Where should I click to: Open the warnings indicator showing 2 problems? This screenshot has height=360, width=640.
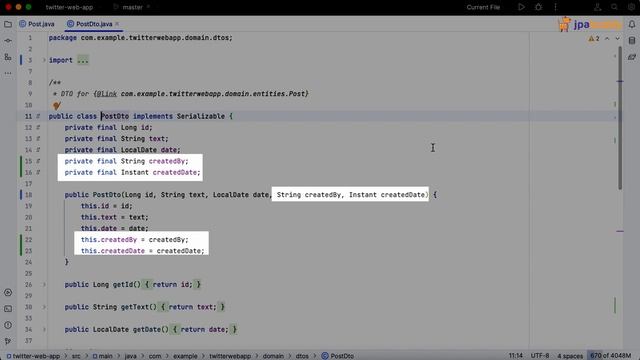594,38
